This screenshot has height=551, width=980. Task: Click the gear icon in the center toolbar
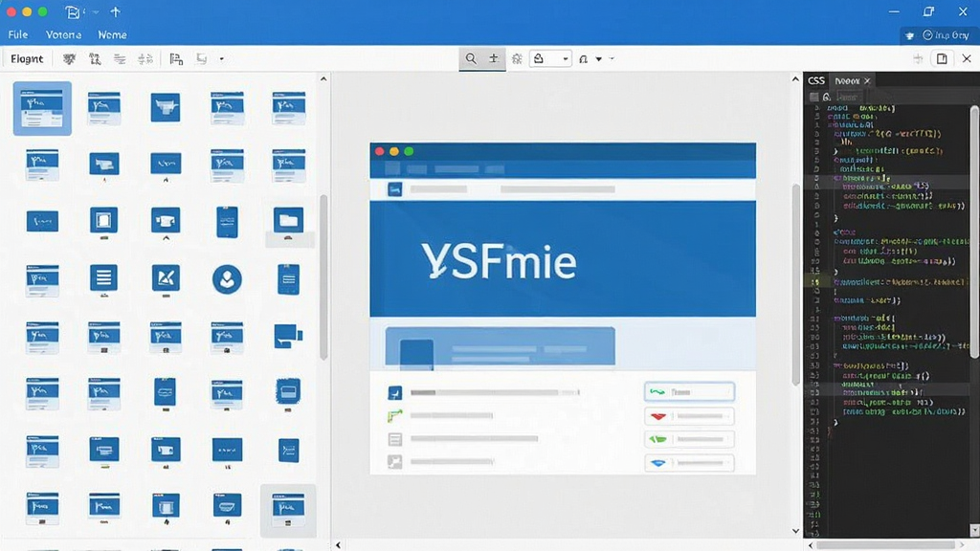pyautogui.click(x=517, y=58)
